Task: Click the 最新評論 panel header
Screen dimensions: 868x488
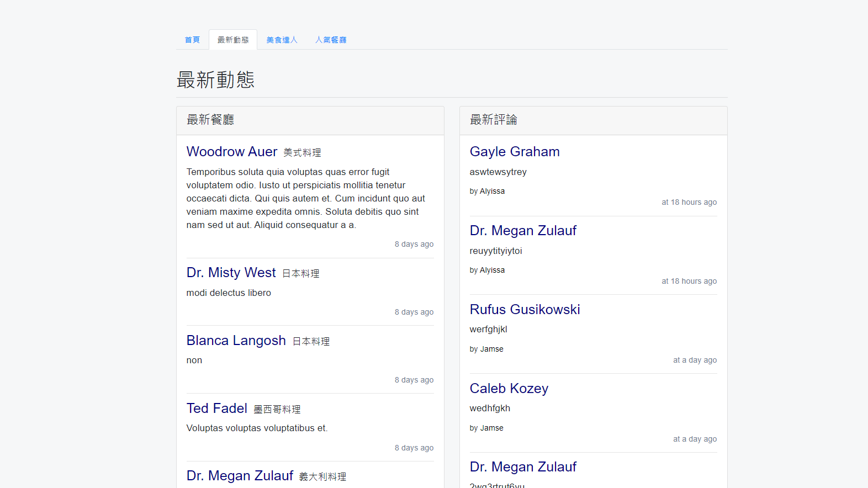Action: click(x=594, y=120)
